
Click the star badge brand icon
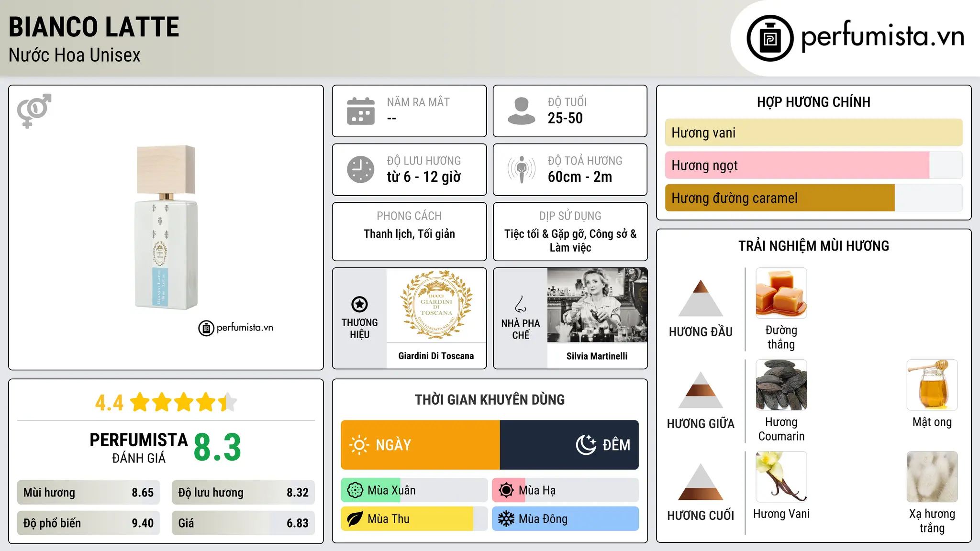click(359, 304)
